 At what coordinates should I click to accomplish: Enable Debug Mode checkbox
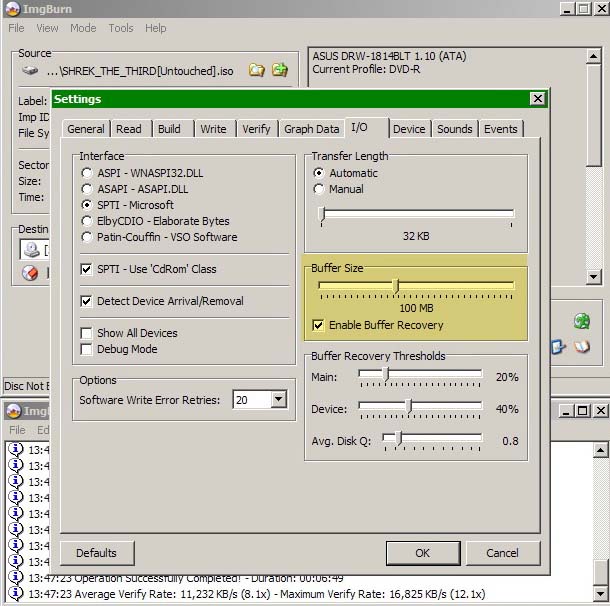[x=86, y=349]
